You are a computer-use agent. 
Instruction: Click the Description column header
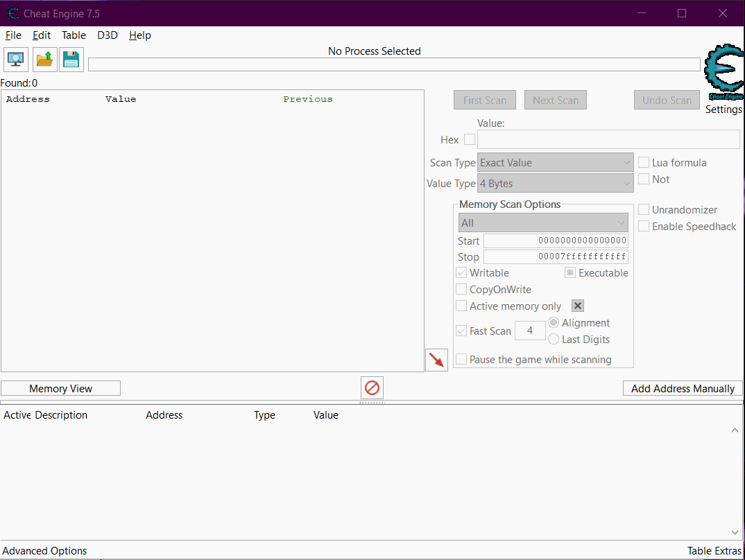point(61,415)
